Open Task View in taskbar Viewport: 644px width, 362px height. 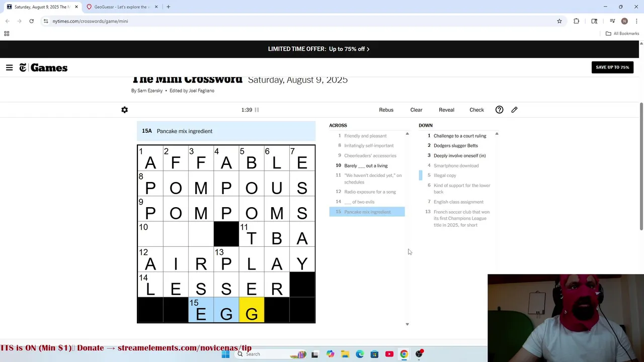click(x=315, y=354)
